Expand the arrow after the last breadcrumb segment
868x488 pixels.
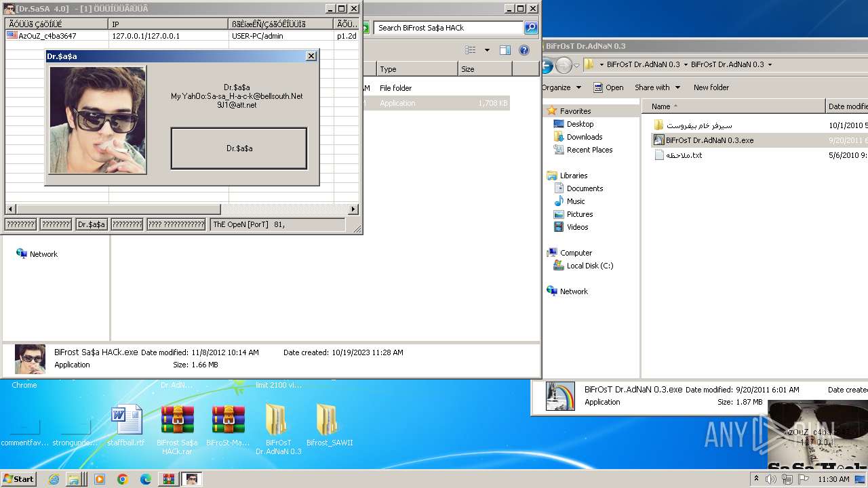(x=770, y=65)
